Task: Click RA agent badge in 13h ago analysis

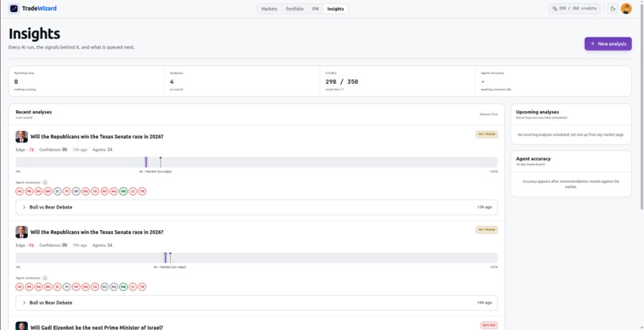Action: point(38,191)
